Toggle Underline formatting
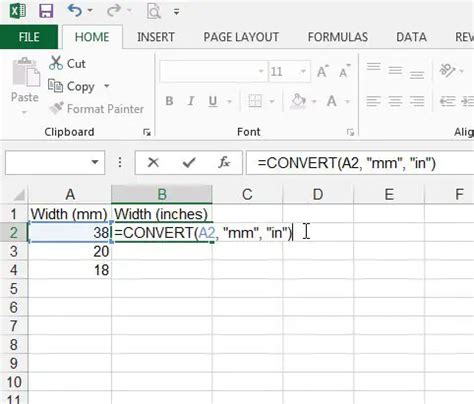Screen dimensions: 474x404 click(213, 101)
